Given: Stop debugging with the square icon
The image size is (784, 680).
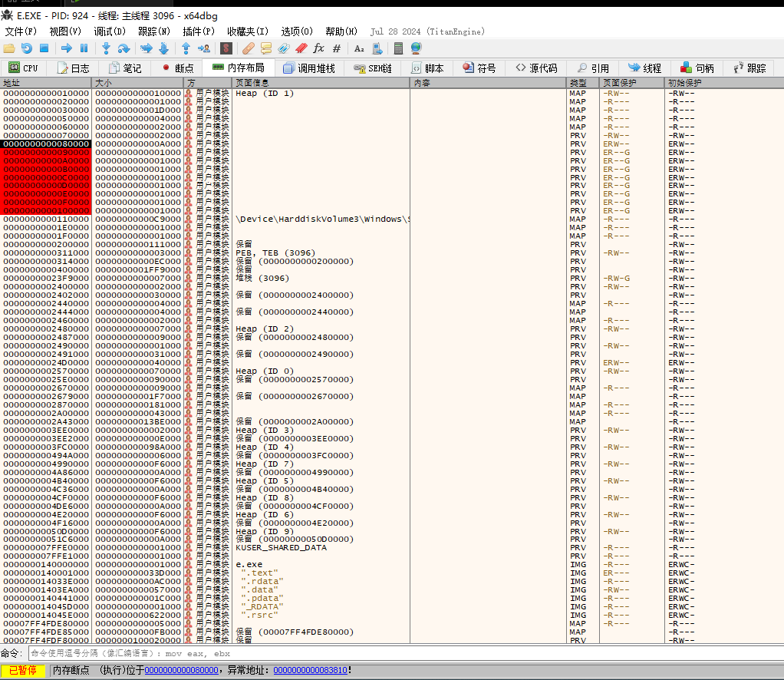Looking at the screenshot, I should click(44, 48).
